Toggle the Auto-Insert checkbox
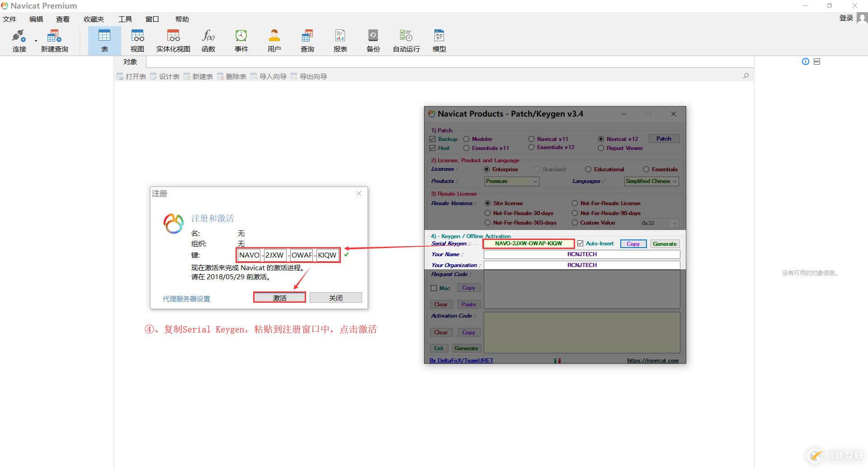 (580, 244)
